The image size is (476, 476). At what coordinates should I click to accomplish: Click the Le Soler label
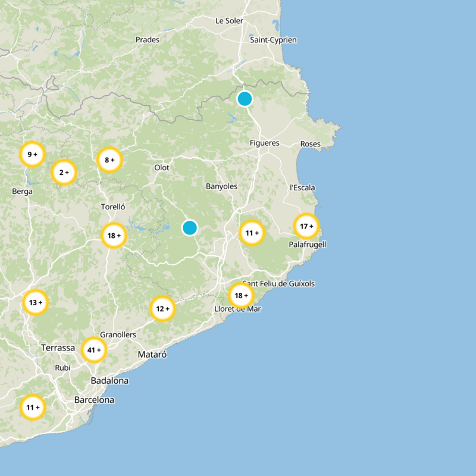pos(229,21)
